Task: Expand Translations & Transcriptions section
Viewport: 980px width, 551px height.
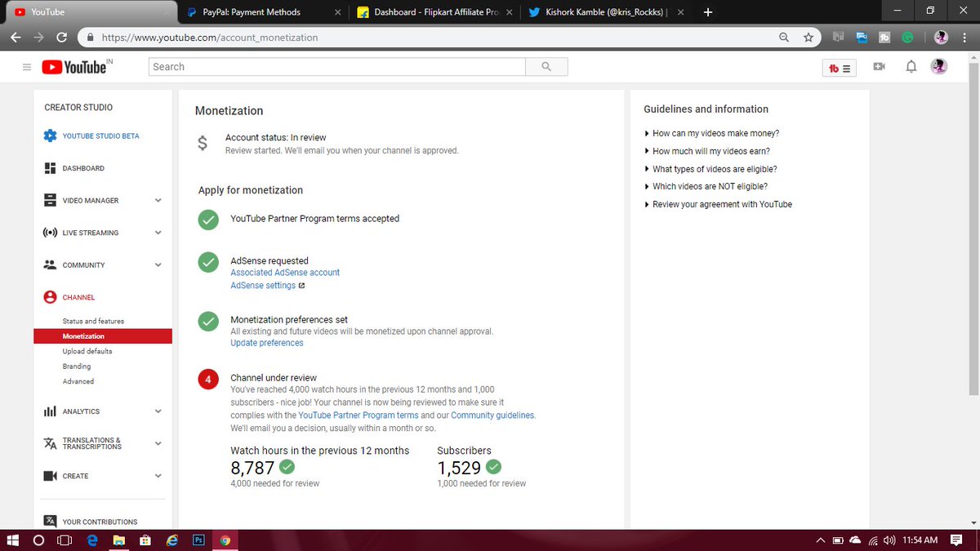Action: tap(158, 443)
